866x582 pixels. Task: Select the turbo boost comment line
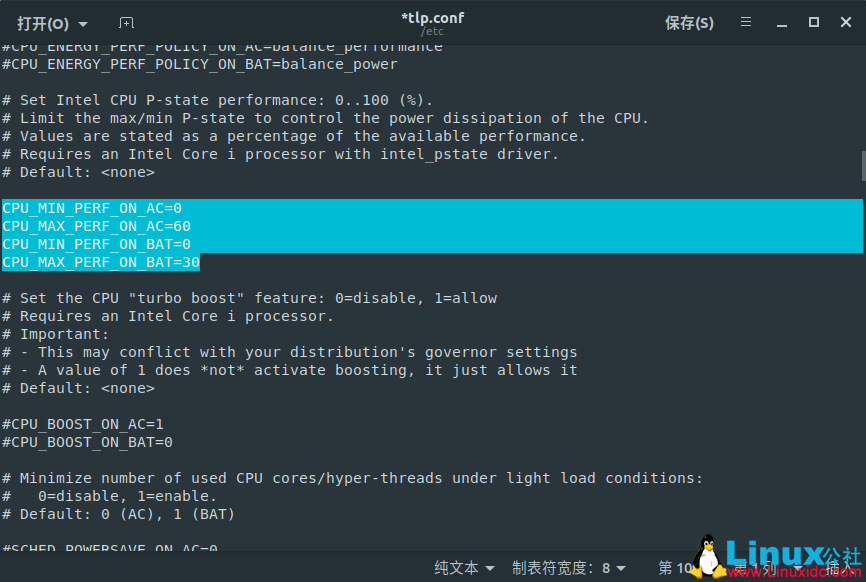250,297
